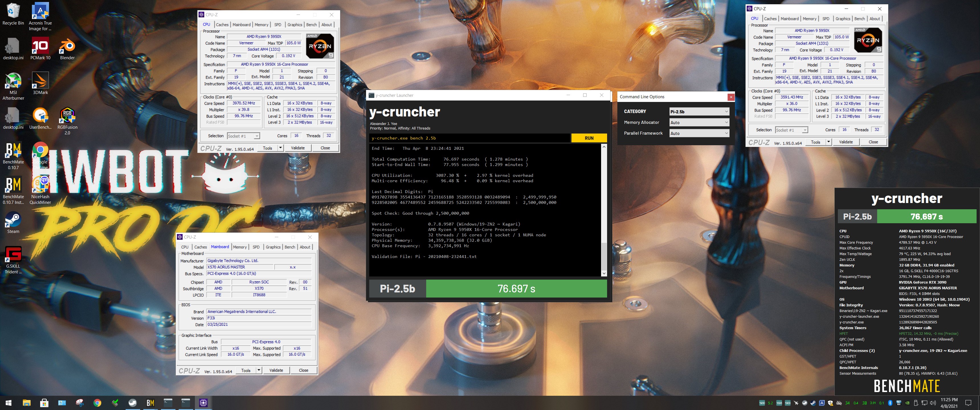Launch Blender desktop shortcut
This screenshot has width=980, height=410.
pyautogui.click(x=67, y=49)
